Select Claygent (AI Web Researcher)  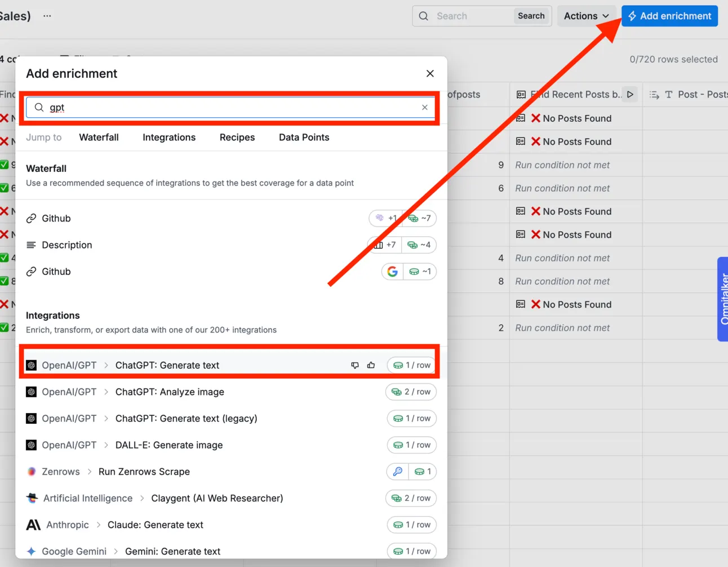231,498
